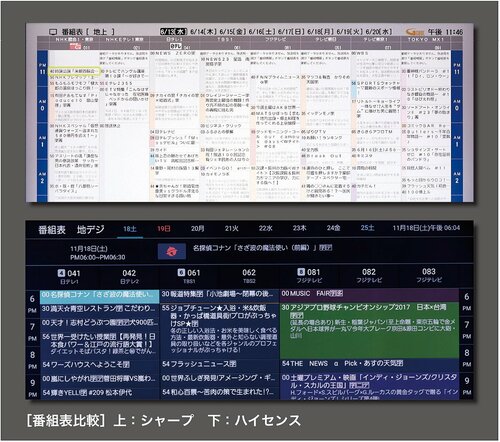Screen dimensions: 500x442
Task: Select channel 081 フジテレビ header
Action: click(x=309, y=276)
